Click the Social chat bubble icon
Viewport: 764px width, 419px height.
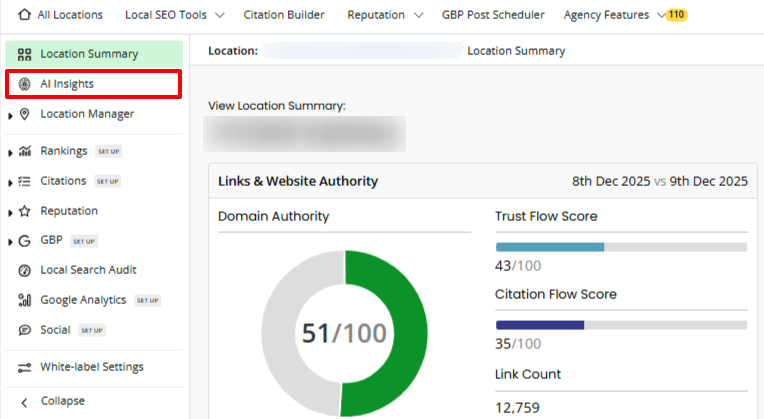click(25, 330)
